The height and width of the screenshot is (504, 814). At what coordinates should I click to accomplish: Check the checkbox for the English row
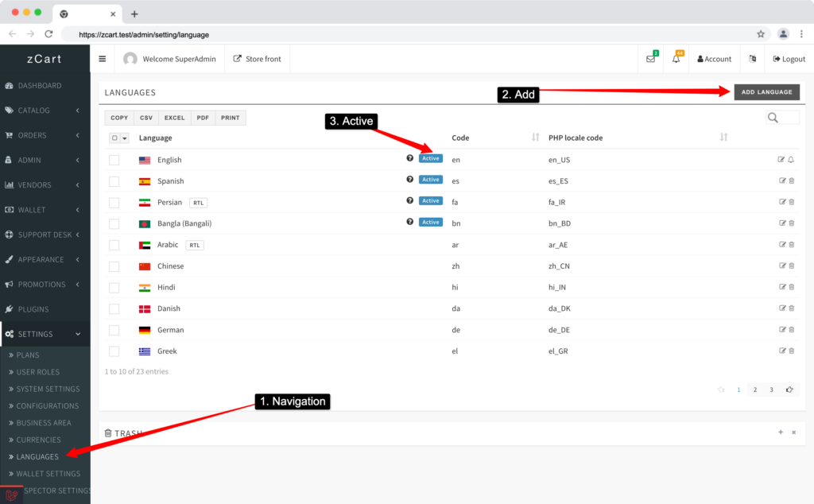tap(114, 160)
